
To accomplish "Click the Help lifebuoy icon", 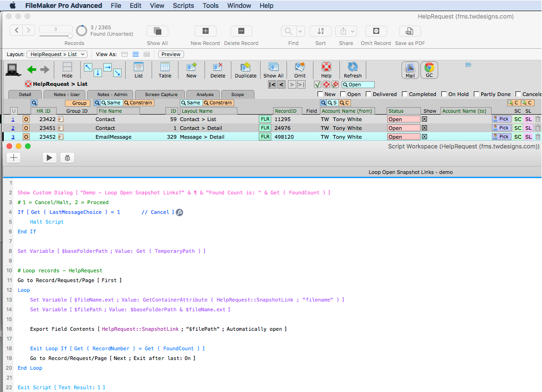I will click(x=326, y=70).
